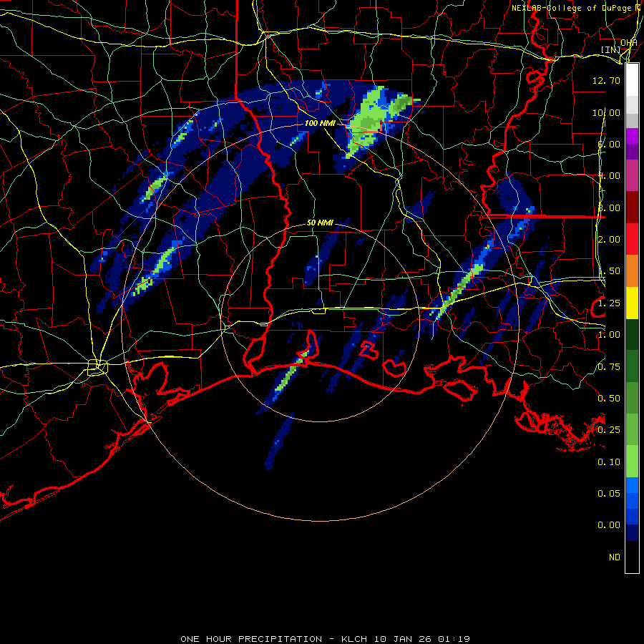
Task: Click the yellow swatch beside 1.25
Action: tap(632, 303)
